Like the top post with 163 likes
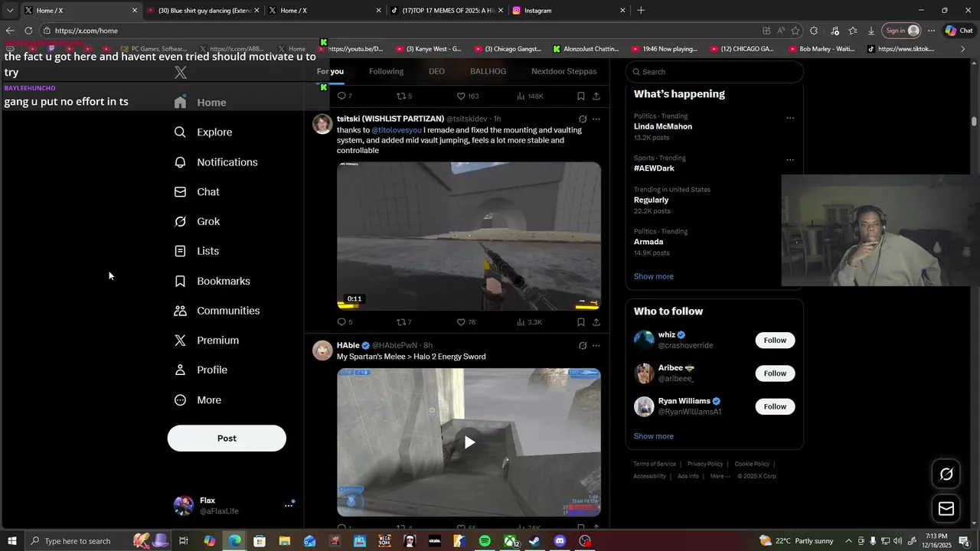This screenshot has height=551, width=980. coord(468,96)
